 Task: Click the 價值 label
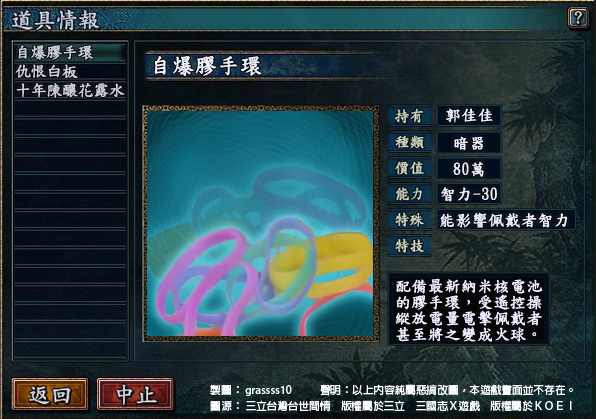[409, 168]
